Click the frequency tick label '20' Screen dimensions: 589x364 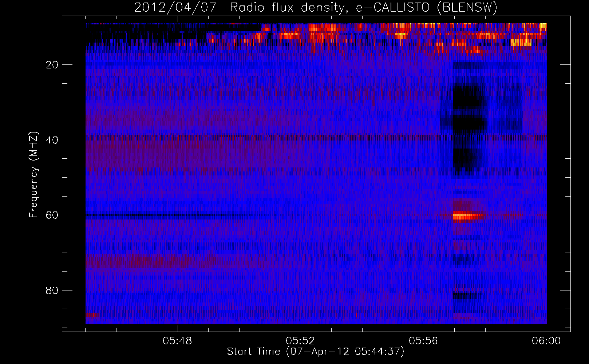[x=52, y=65]
